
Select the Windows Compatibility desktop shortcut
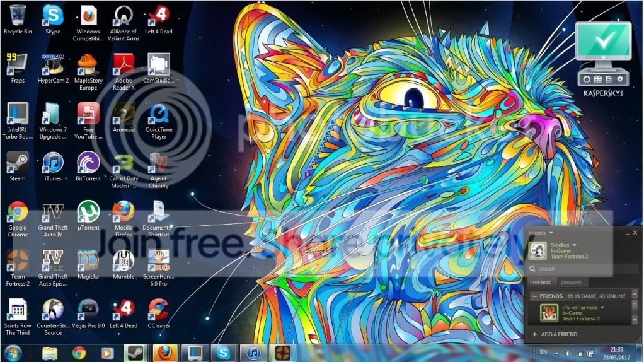point(88,23)
